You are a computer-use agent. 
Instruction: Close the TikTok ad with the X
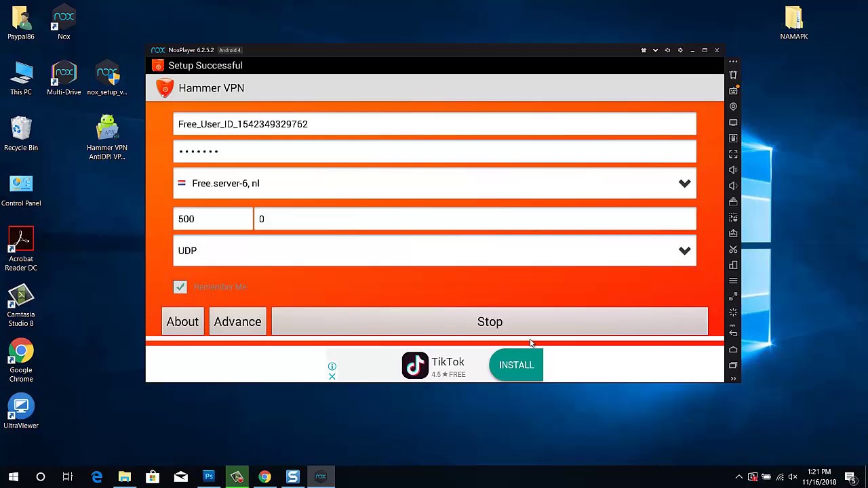(x=332, y=376)
